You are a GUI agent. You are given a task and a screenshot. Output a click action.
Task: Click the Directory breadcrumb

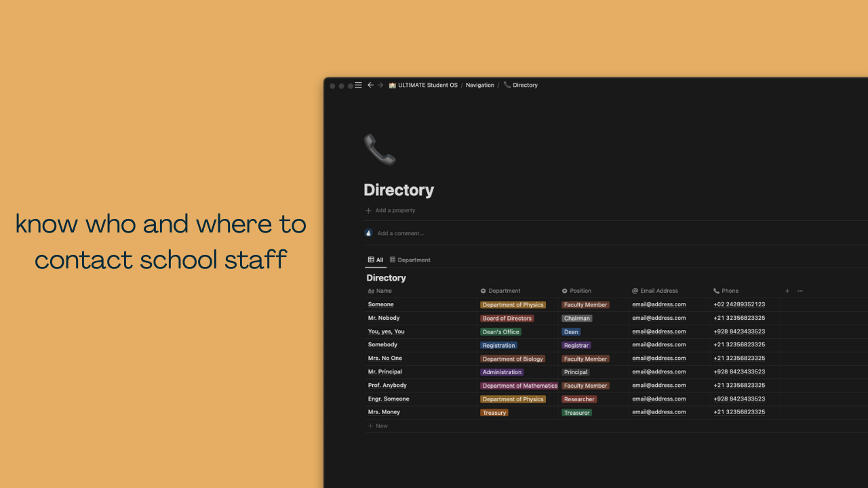pos(520,85)
